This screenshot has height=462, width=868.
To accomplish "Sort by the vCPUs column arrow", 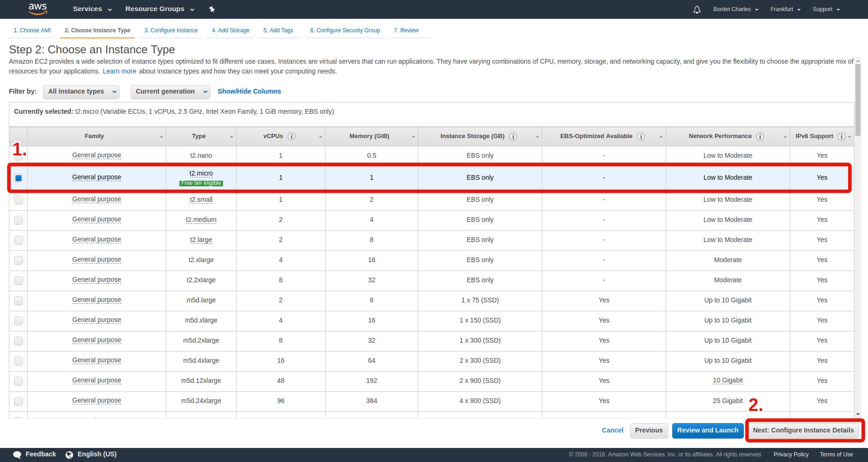I will pos(320,137).
